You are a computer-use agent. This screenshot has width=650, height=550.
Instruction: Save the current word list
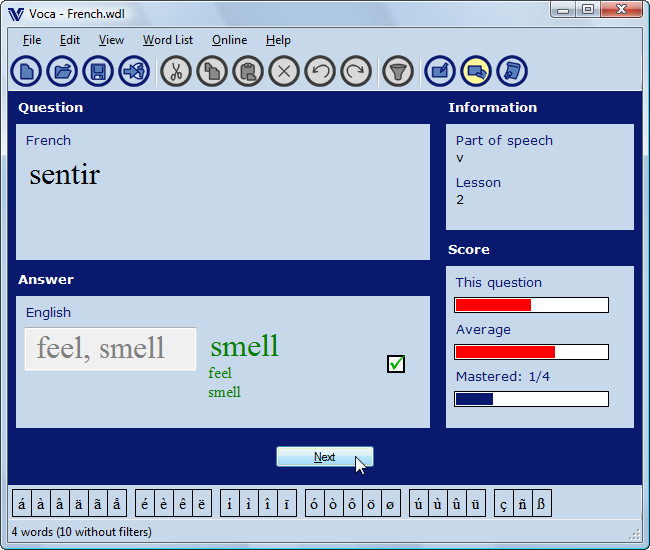click(98, 71)
